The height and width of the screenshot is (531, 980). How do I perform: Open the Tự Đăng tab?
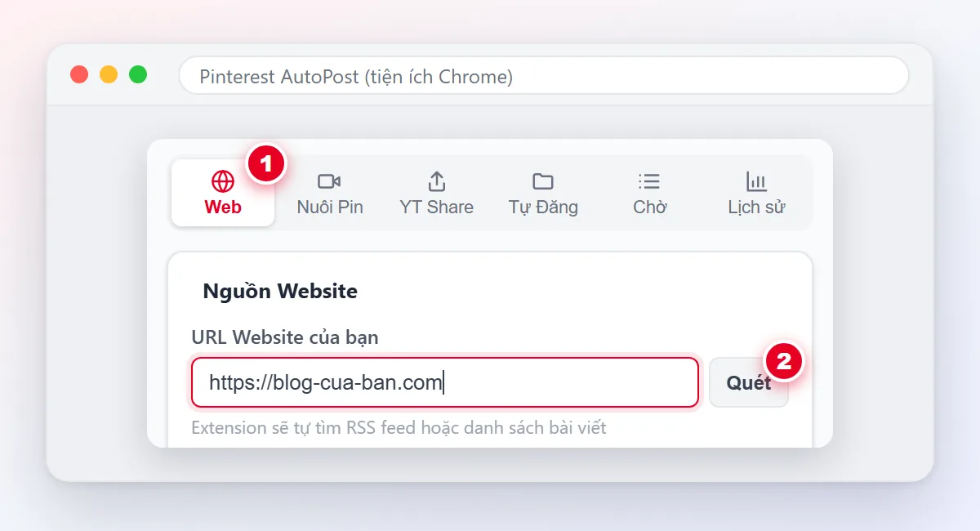click(543, 193)
